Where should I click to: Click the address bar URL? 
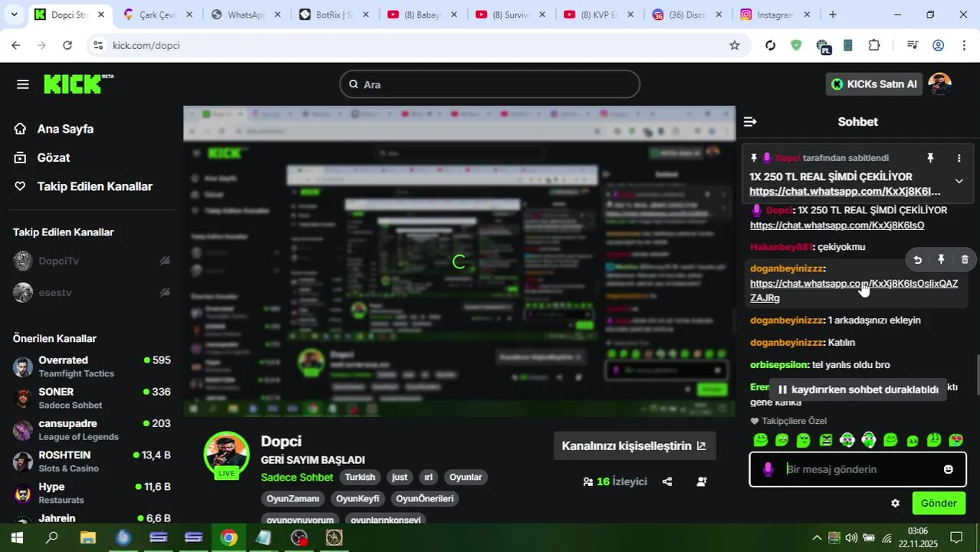(x=146, y=45)
